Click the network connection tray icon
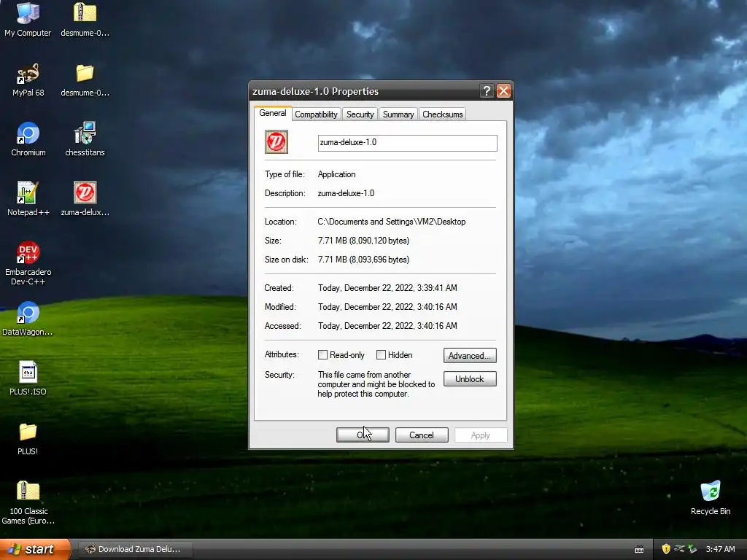This screenshot has width=747, height=560. (x=679, y=549)
